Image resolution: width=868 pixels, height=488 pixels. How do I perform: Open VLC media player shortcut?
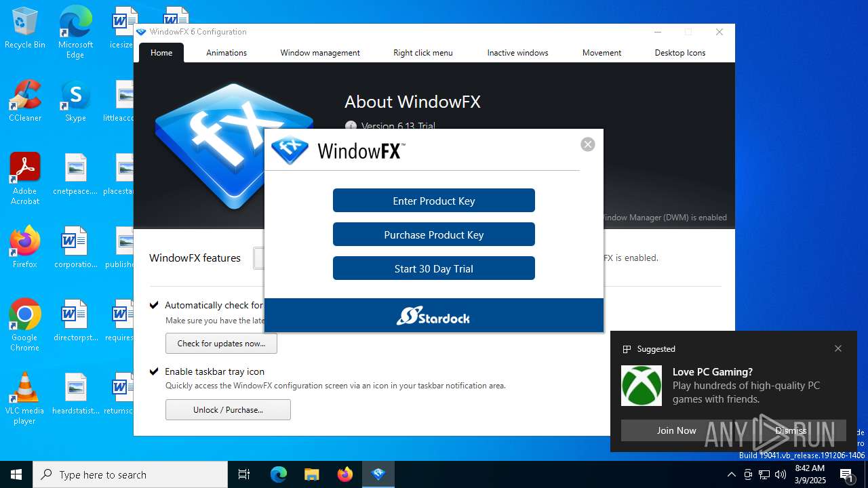[x=25, y=399]
